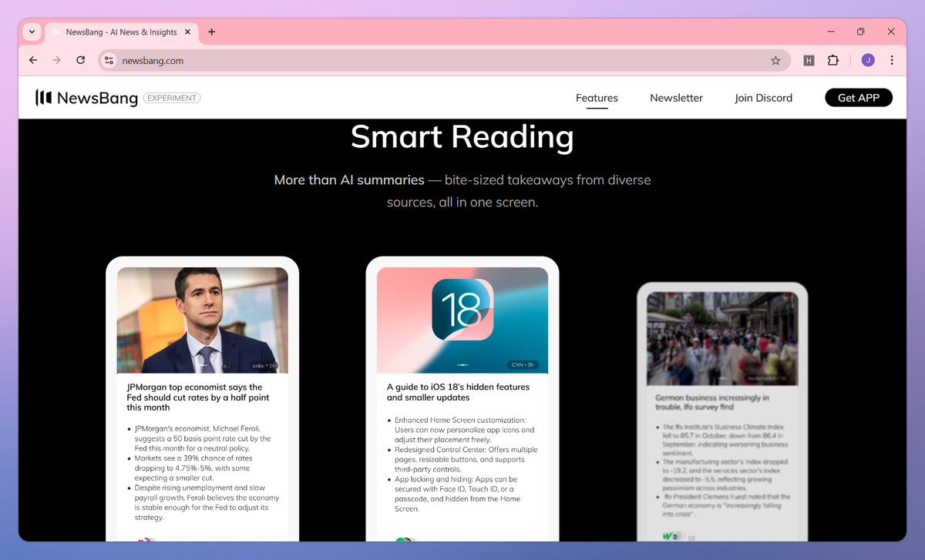Click the H extension icon in the toolbar
Viewport: 925px width, 560px height.
coord(809,59)
